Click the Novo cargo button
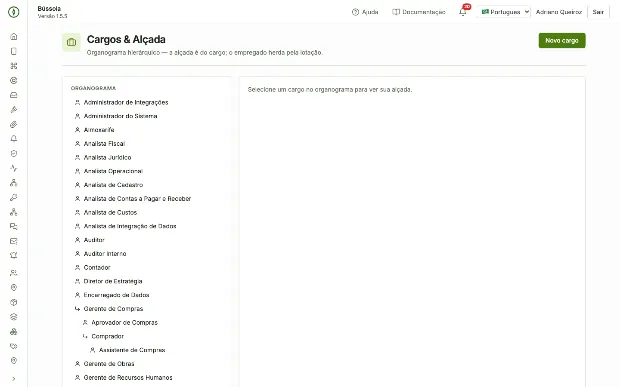This screenshot has height=387, width=620. 562,40
